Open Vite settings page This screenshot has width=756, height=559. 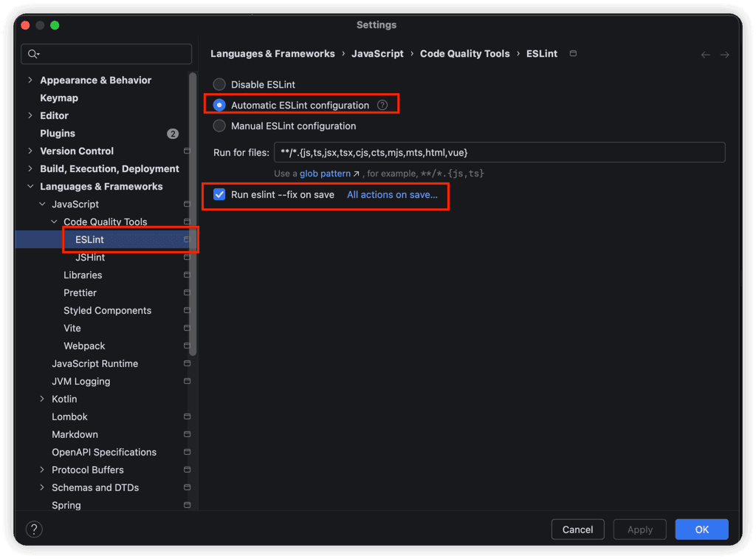point(72,328)
